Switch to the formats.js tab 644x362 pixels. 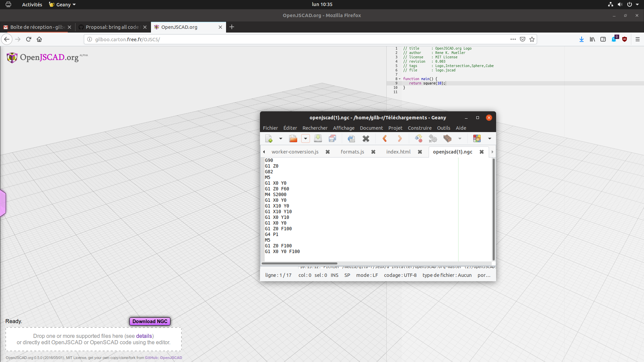(x=352, y=152)
